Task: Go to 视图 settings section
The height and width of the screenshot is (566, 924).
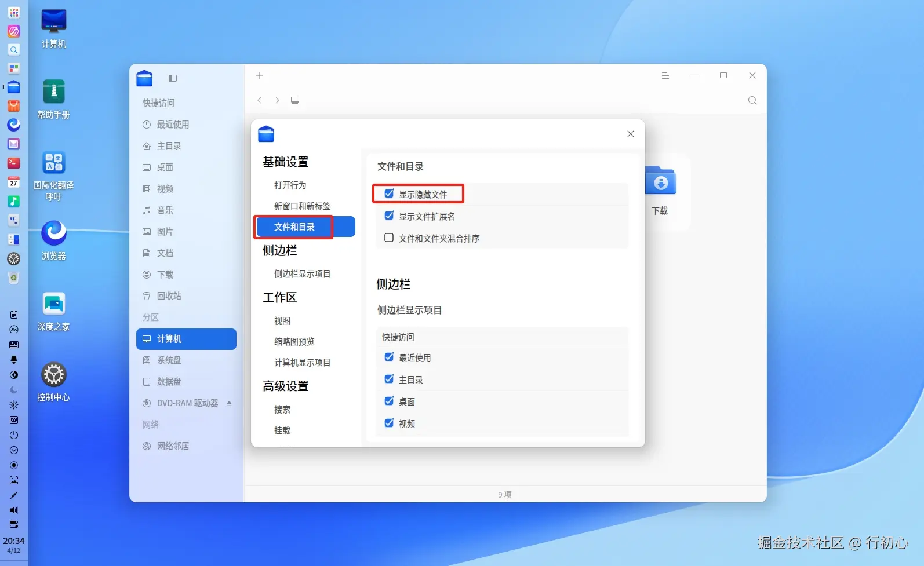Action: 282,321
